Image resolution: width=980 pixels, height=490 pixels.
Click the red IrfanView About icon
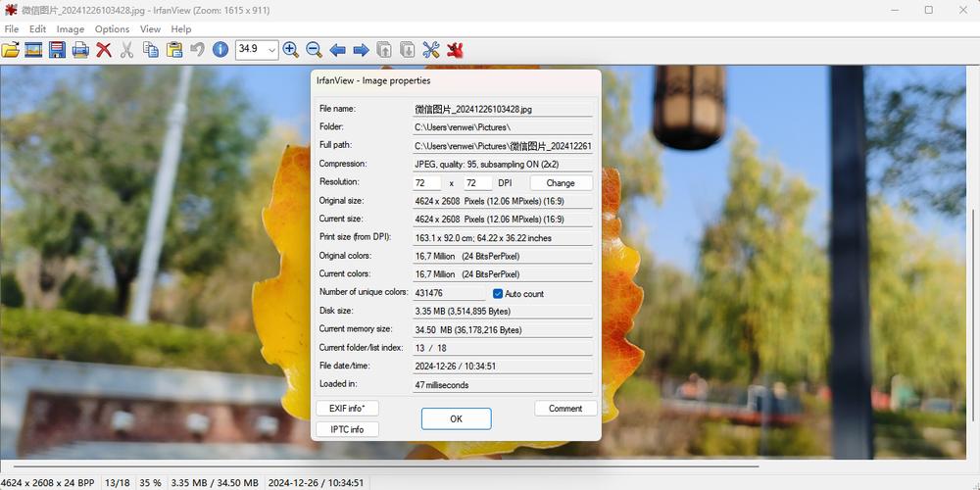tap(455, 50)
